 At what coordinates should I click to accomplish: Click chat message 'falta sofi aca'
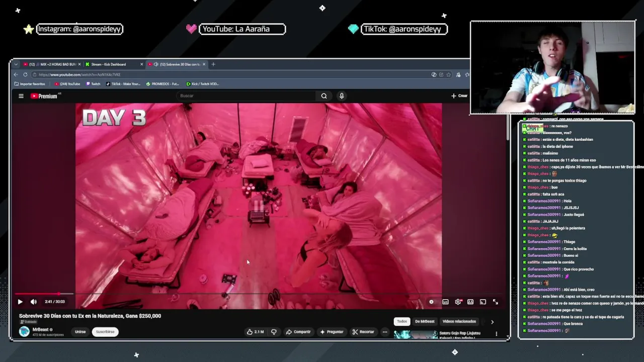[x=553, y=194]
